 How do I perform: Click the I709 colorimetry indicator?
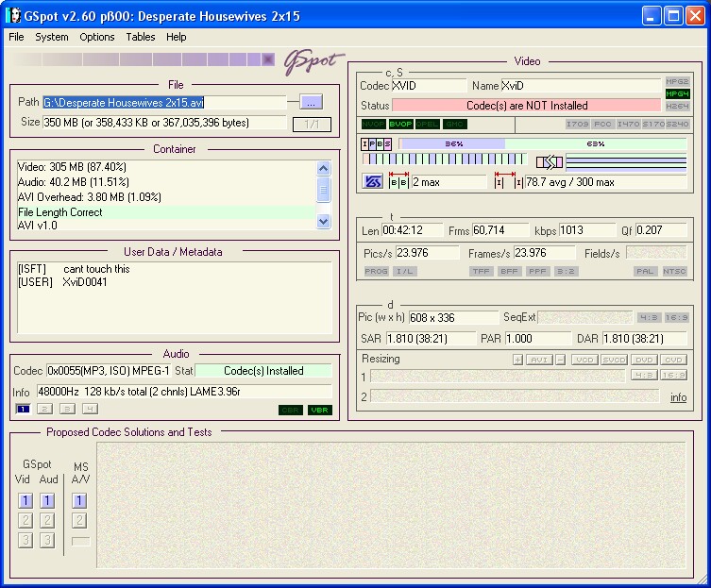[x=577, y=124]
